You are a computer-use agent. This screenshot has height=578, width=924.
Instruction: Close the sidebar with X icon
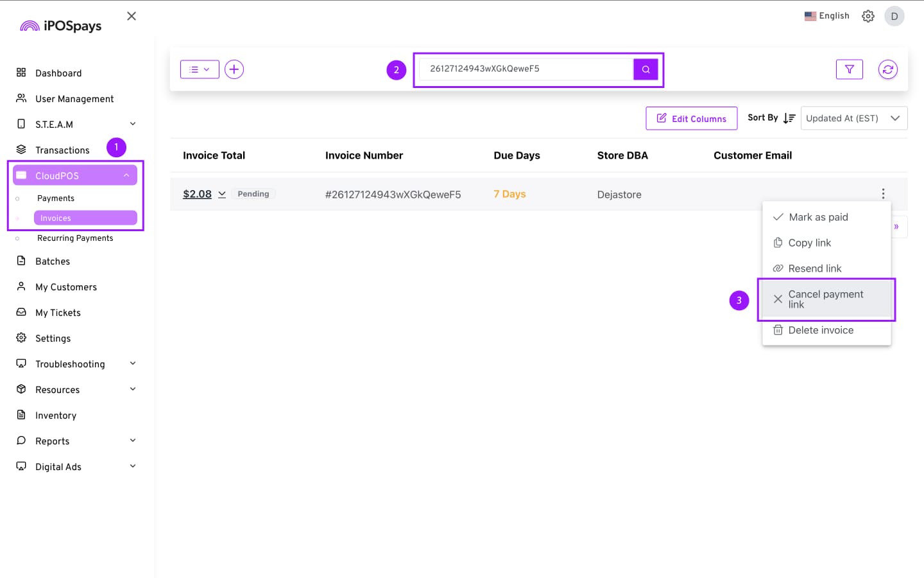point(132,16)
